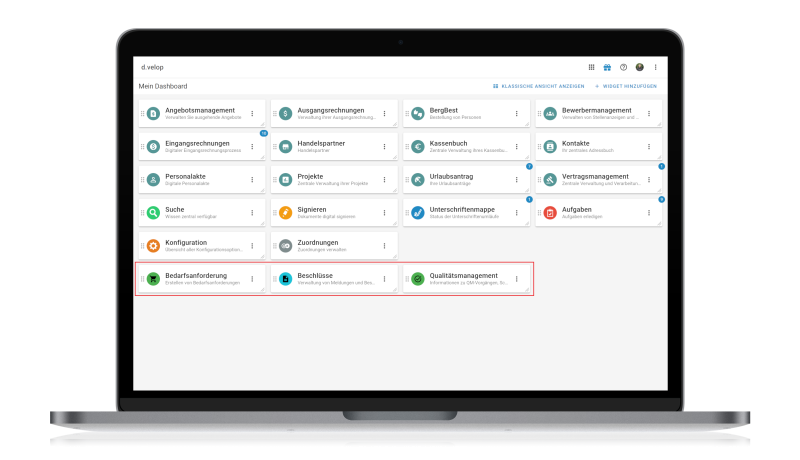The height and width of the screenshot is (460, 800).
Task: Click the red Aufgaben clipboard icon
Action: 550,212
